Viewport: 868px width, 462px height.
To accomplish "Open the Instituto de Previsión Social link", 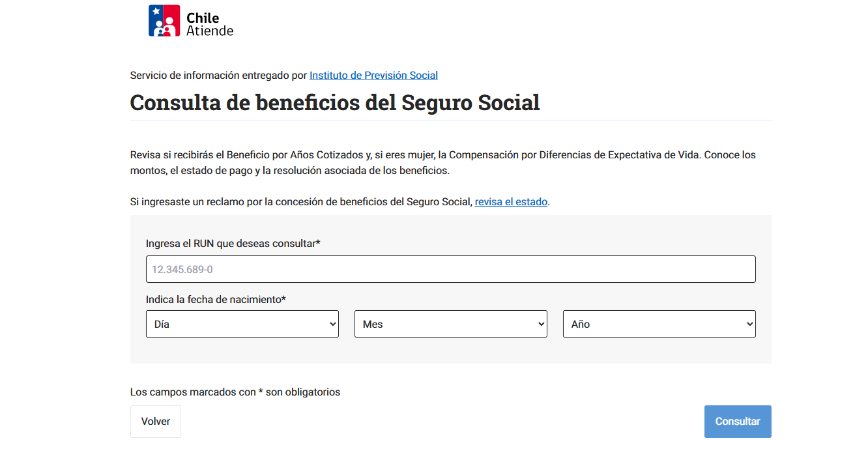I will [373, 75].
